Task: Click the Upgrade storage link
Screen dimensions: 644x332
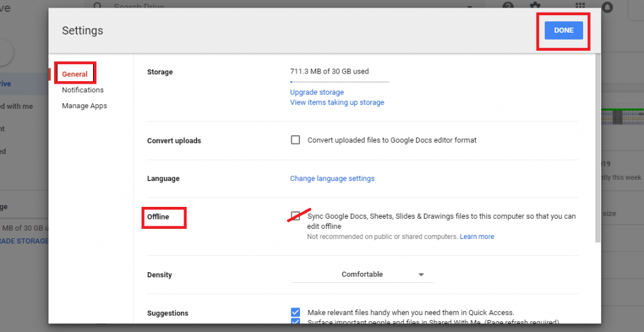Action: tap(317, 92)
